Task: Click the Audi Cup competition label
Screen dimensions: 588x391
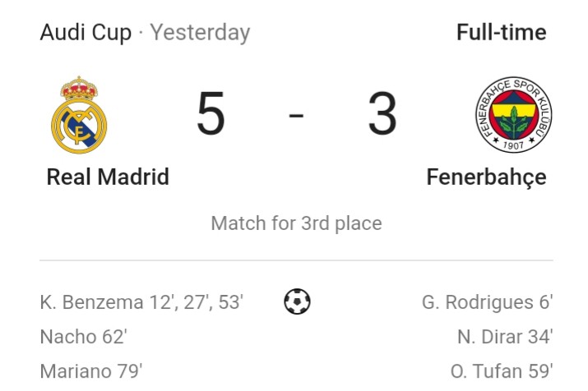Action: click(x=86, y=33)
